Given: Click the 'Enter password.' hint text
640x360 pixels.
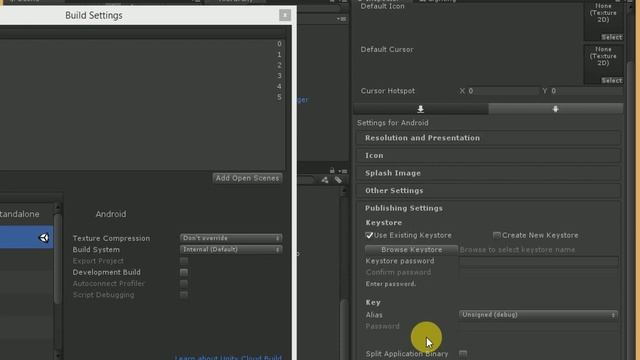Looking at the screenshot, I should tap(391, 284).
